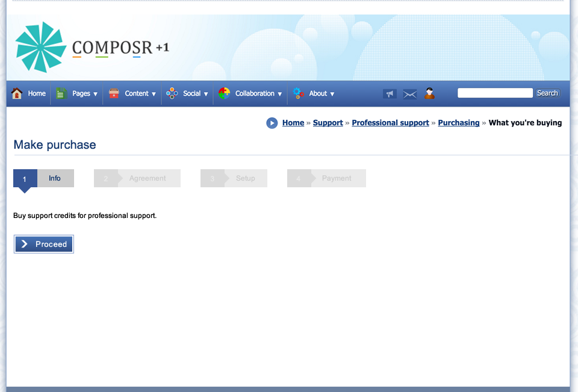The image size is (578, 392).
Task: Click the blue gears About icon
Action: 299,93
